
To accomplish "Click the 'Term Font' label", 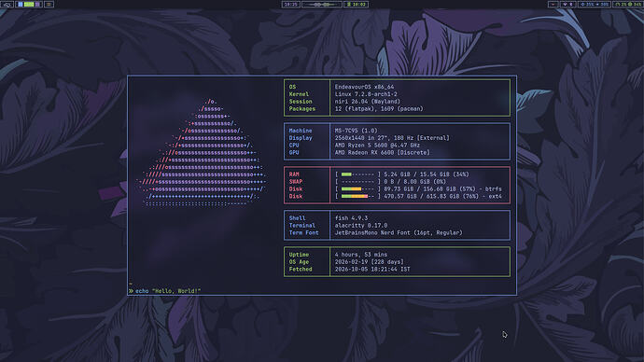I will 303,232.
